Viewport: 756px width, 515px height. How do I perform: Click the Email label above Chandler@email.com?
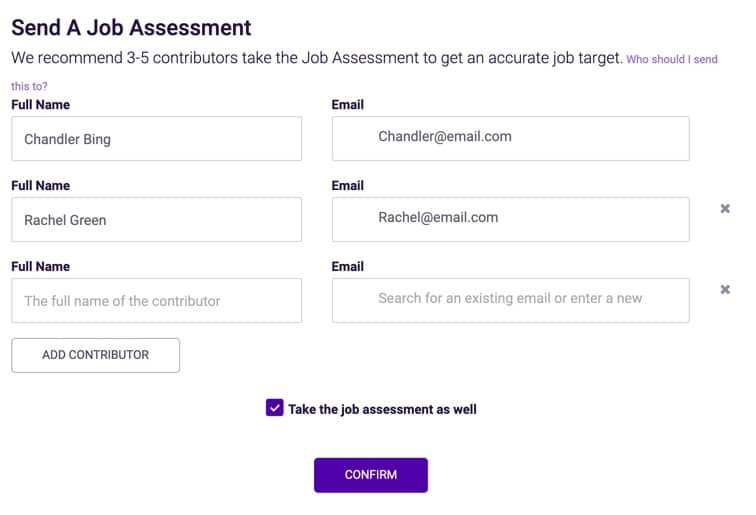coord(348,105)
